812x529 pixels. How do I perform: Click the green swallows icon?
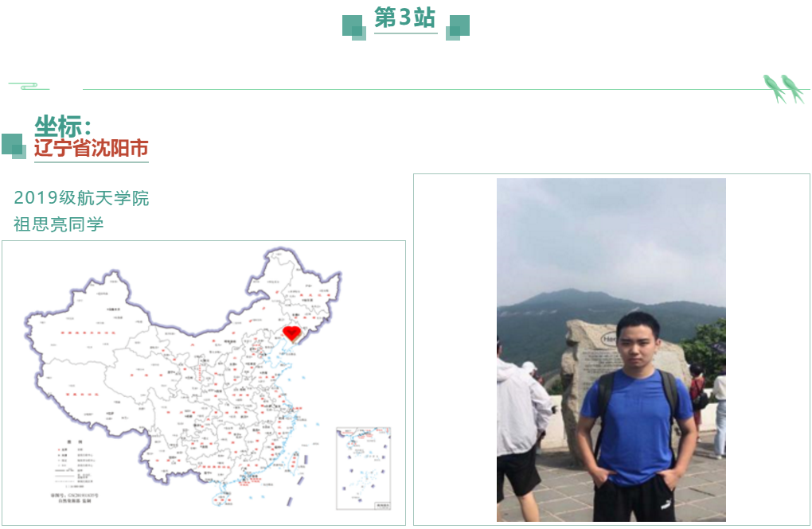click(x=783, y=89)
